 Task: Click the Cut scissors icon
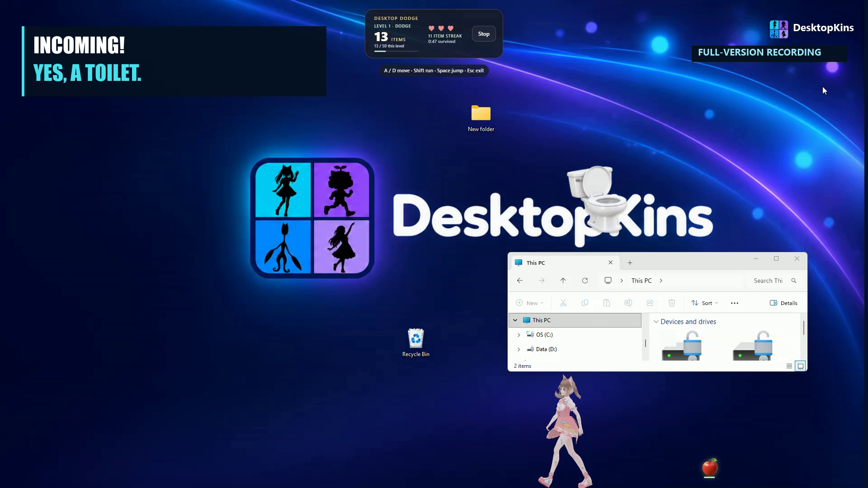pos(563,303)
